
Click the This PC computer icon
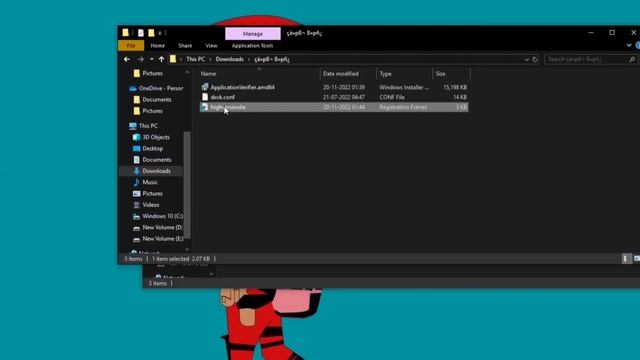tap(133, 126)
